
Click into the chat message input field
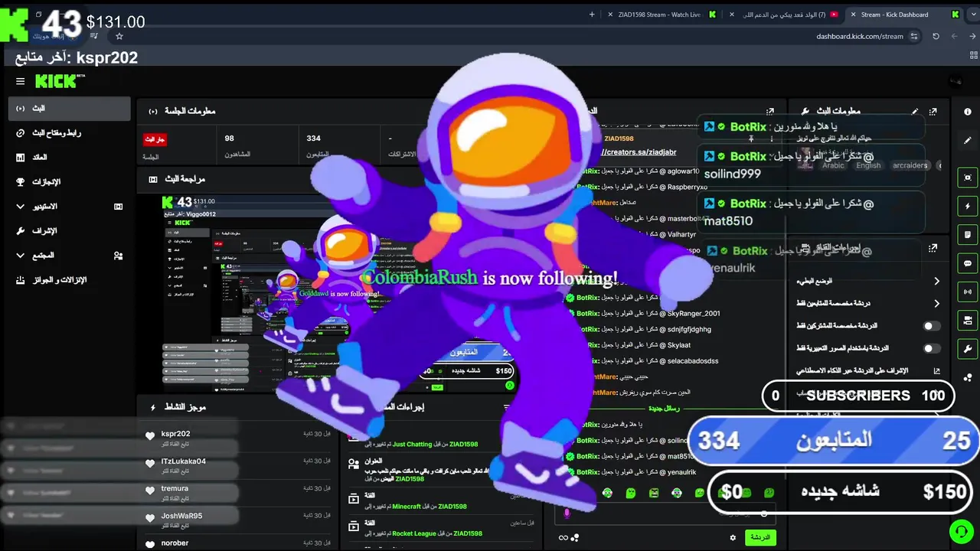pos(666,514)
